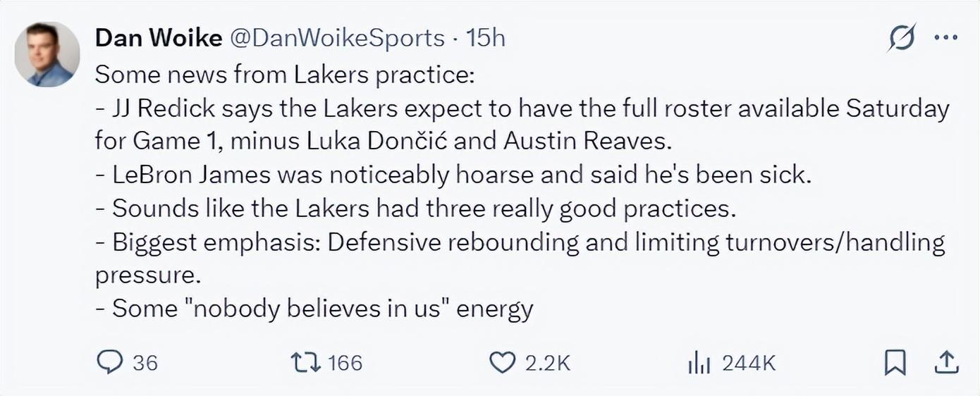The image size is (980, 396).
Task: Repost the tweet using the retweet icon
Action: [x=307, y=362]
